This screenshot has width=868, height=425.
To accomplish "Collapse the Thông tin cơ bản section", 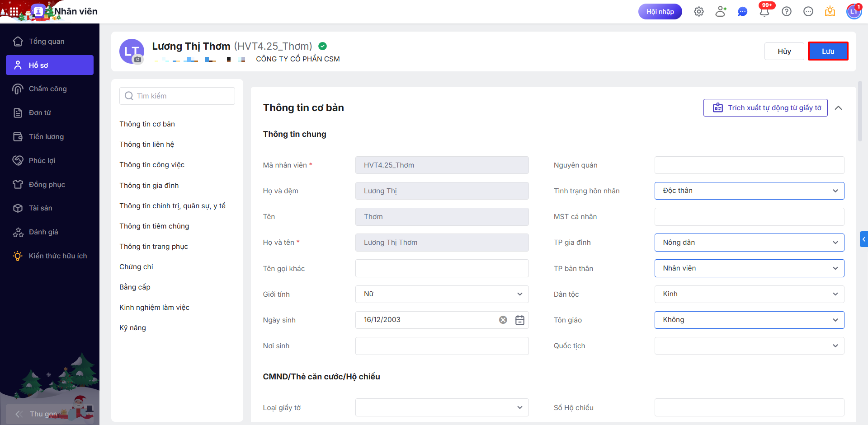I will click(x=839, y=108).
